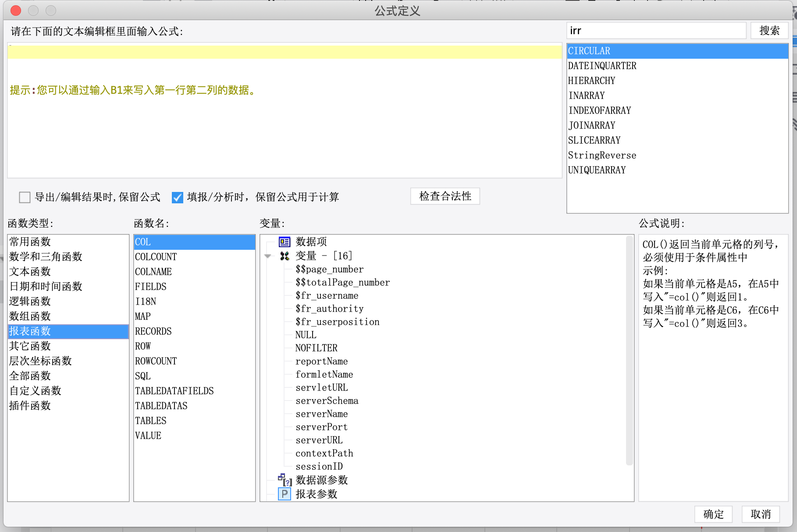Select serverSchema variable

point(327,401)
